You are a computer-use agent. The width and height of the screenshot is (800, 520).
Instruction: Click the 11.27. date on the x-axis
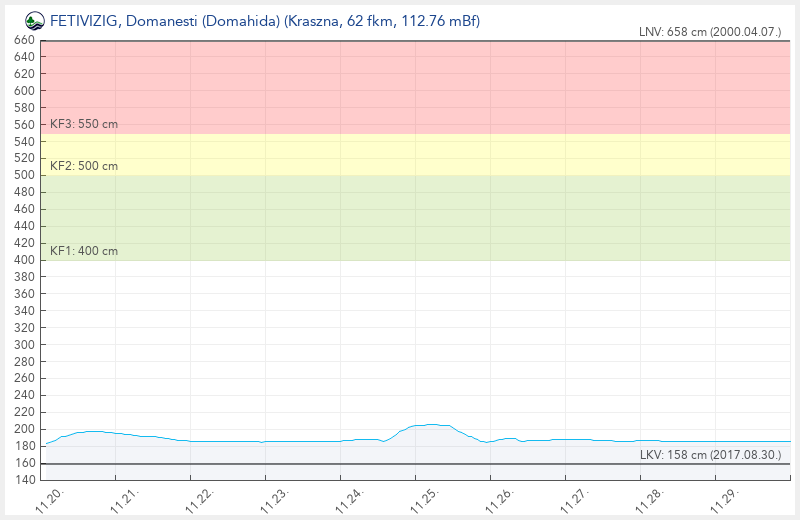click(x=576, y=501)
